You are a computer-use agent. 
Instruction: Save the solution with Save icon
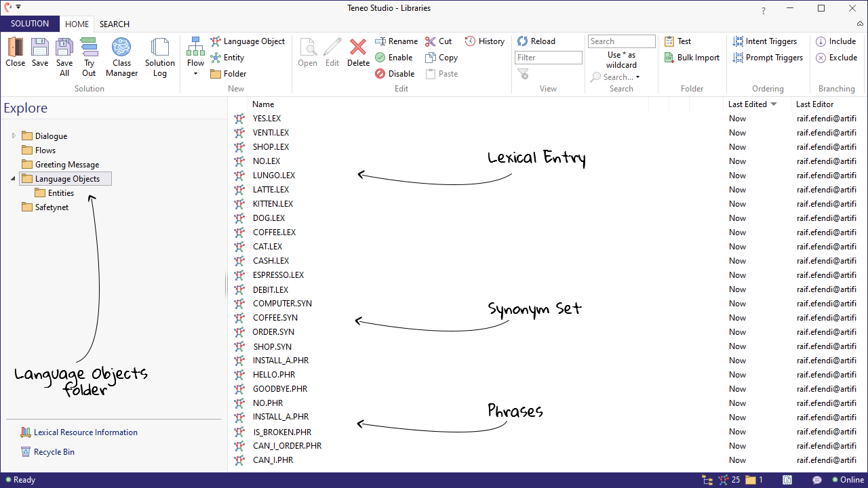[x=40, y=47]
